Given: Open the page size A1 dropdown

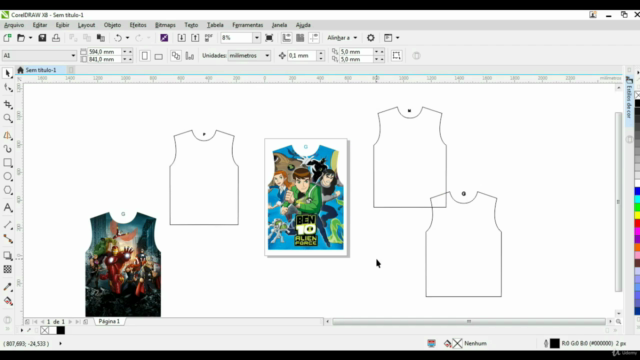Looking at the screenshot, I should (x=73, y=56).
